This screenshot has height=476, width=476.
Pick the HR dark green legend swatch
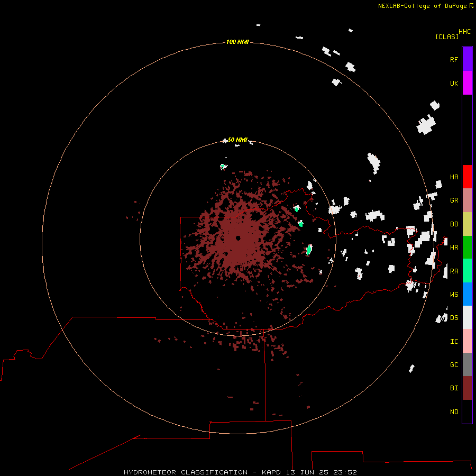[x=467, y=248]
